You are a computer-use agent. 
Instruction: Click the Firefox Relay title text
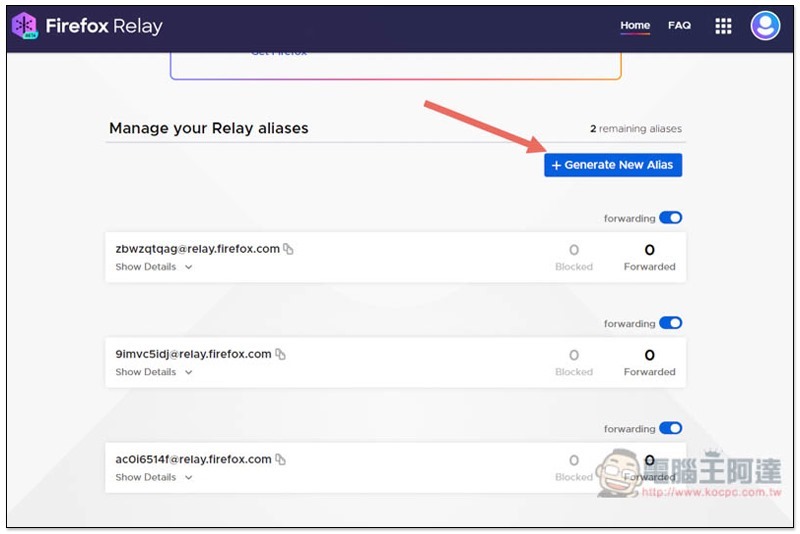pyautogui.click(x=104, y=26)
